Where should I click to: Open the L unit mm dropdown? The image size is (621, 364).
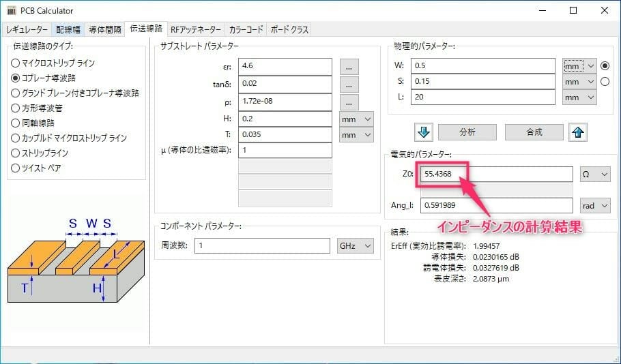[x=579, y=97]
